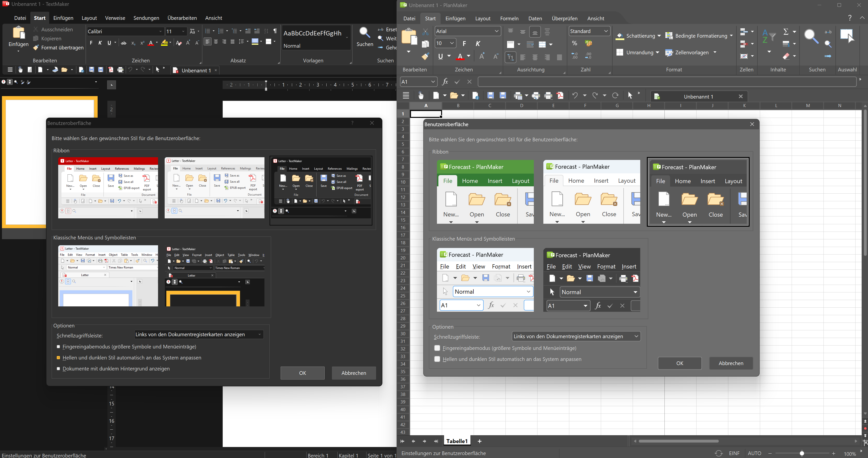The width and height of the screenshot is (868, 458).
Task: Open Schnellzugriffsleiste dropdown in TextMaker dialog
Action: (x=199, y=335)
